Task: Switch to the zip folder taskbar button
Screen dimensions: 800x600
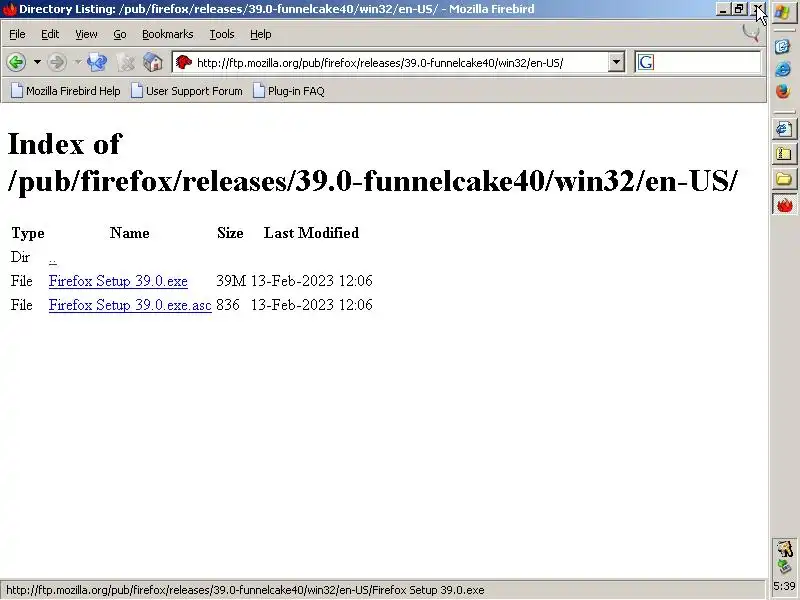Action: [784, 154]
